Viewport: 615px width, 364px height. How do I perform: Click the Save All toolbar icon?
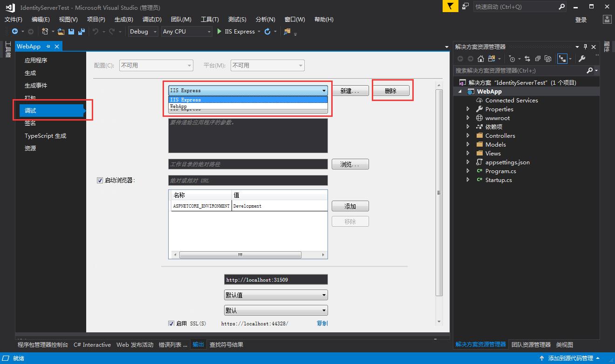tap(81, 32)
